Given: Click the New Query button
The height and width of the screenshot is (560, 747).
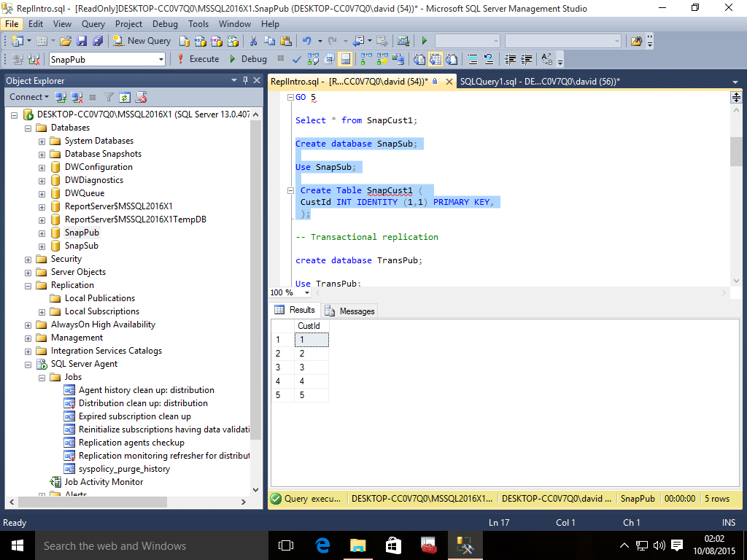Looking at the screenshot, I should 142,41.
